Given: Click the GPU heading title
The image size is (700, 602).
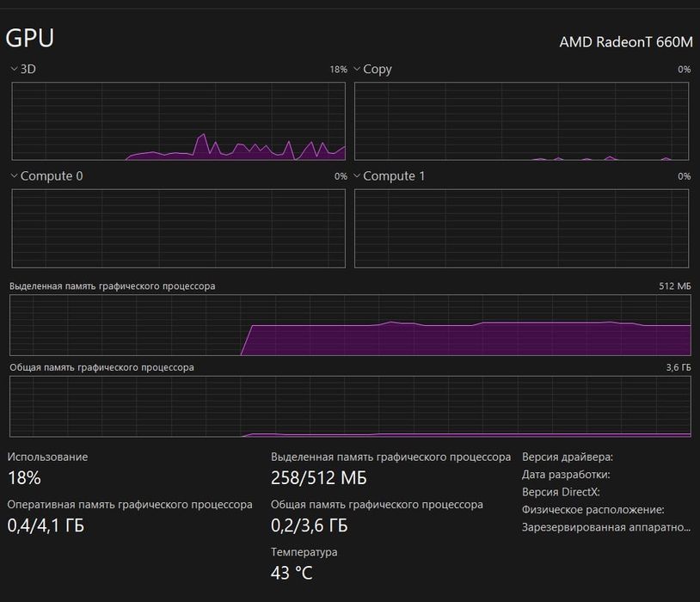Looking at the screenshot, I should [x=30, y=38].
